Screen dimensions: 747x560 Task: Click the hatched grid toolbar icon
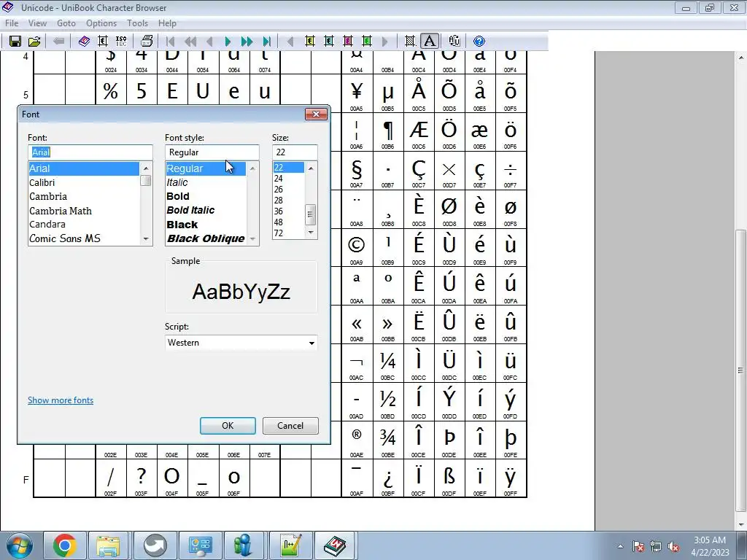410,42
